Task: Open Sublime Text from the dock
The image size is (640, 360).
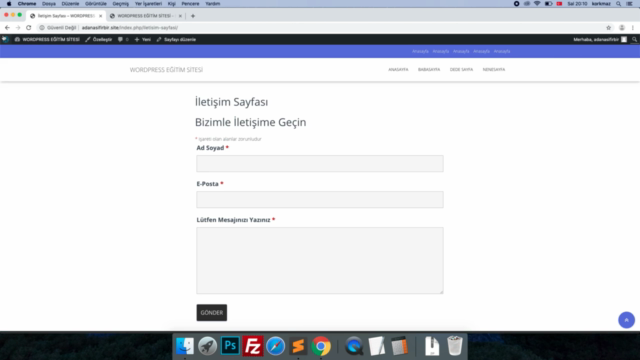Action: 298,346
